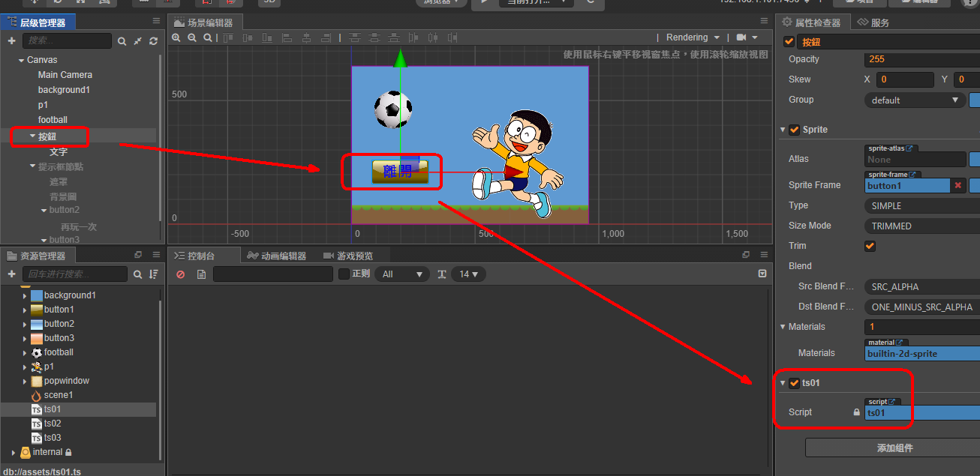This screenshot has width=980, height=476.
Task: Add a new node with hierarchy plus icon
Action: point(12,40)
